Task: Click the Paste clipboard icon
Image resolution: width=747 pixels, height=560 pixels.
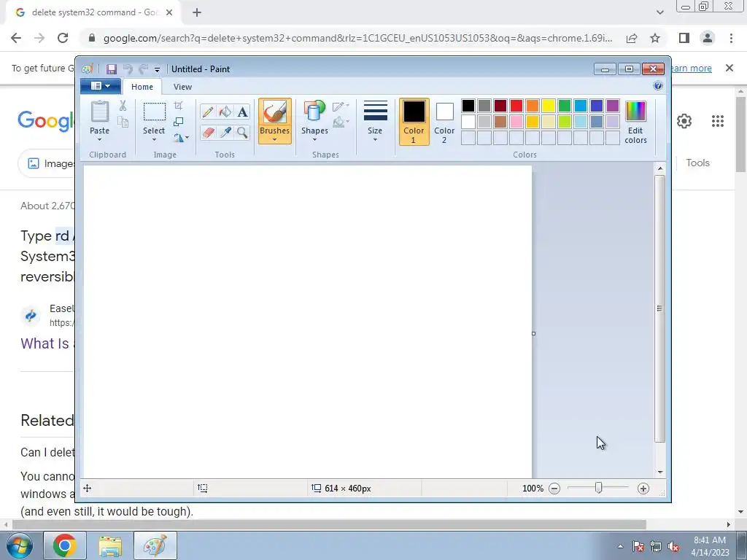Action: click(99, 112)
